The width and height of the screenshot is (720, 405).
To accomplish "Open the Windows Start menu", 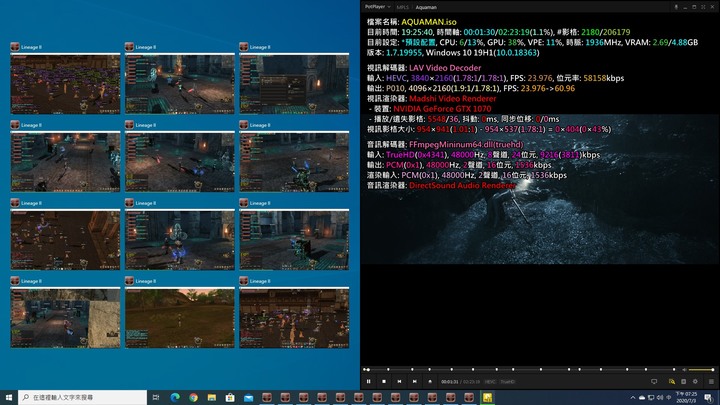I will (9, 397).
